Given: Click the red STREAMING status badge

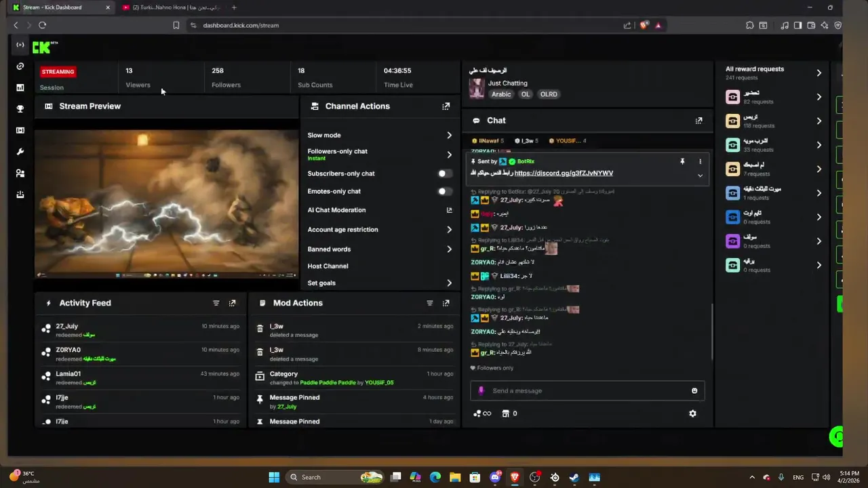Looking at the screenshot, I should 58,72.
